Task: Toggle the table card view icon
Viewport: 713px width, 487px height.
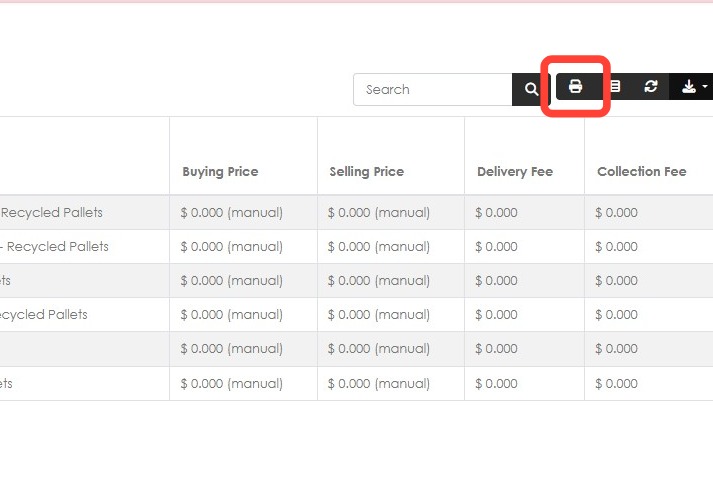Action: pyautogui.click(x=615, y=86)
